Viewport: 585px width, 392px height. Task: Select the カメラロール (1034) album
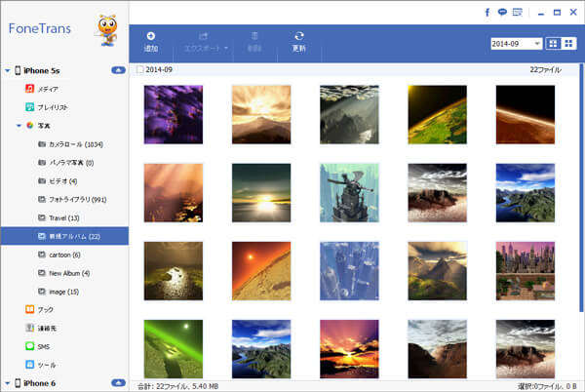pos(74,144)
